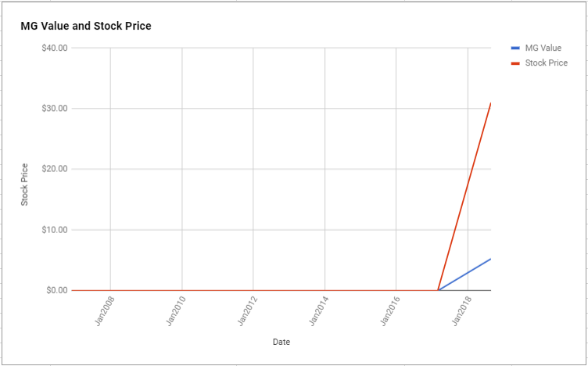The width and height of the screenshot is (588, 366).
Task: Click the $30.00 axis label
Action: coord(56,109)
